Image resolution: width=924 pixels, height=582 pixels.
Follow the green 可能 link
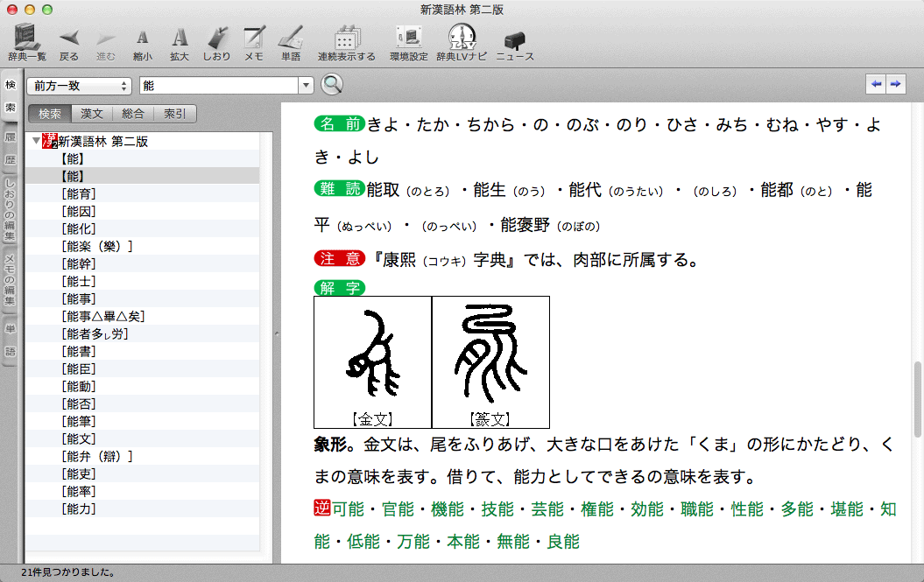pyautogui.click(x=348, y=509)
